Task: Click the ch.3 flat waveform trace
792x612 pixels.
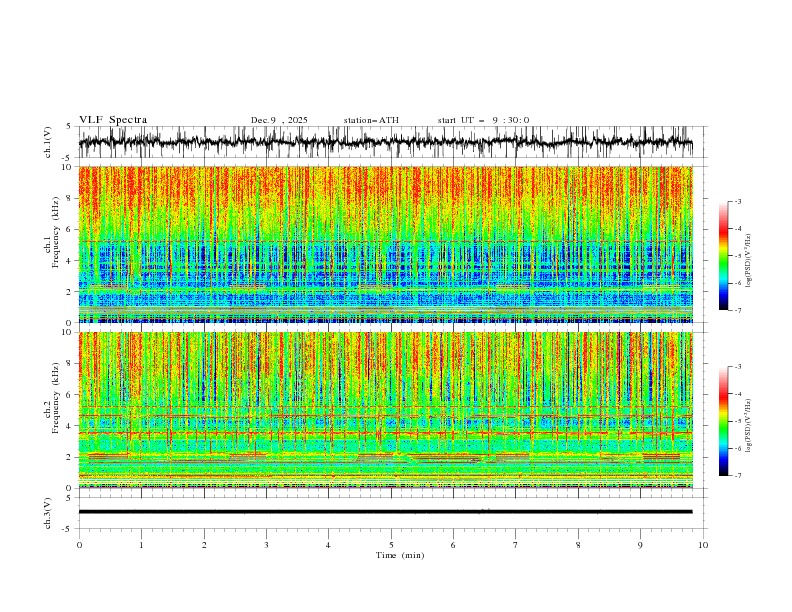Action: click(385, 512)
